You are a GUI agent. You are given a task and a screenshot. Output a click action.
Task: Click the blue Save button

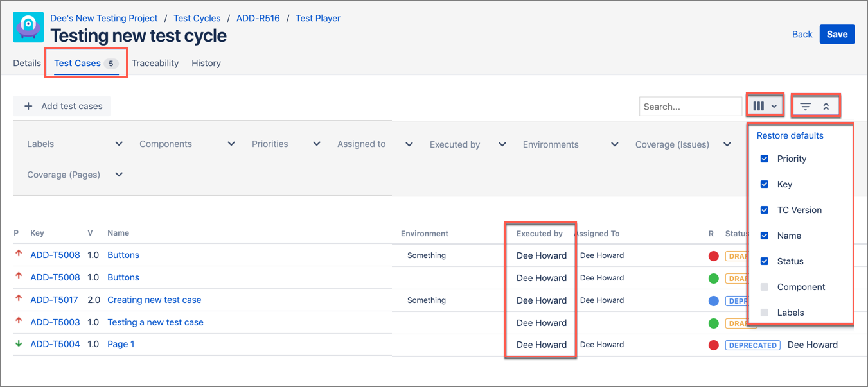tap(837, 34)
